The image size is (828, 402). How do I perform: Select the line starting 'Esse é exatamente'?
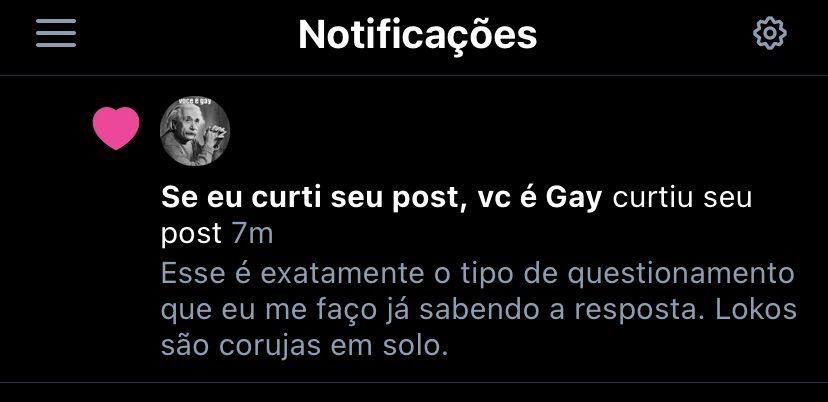click(477, 274)
